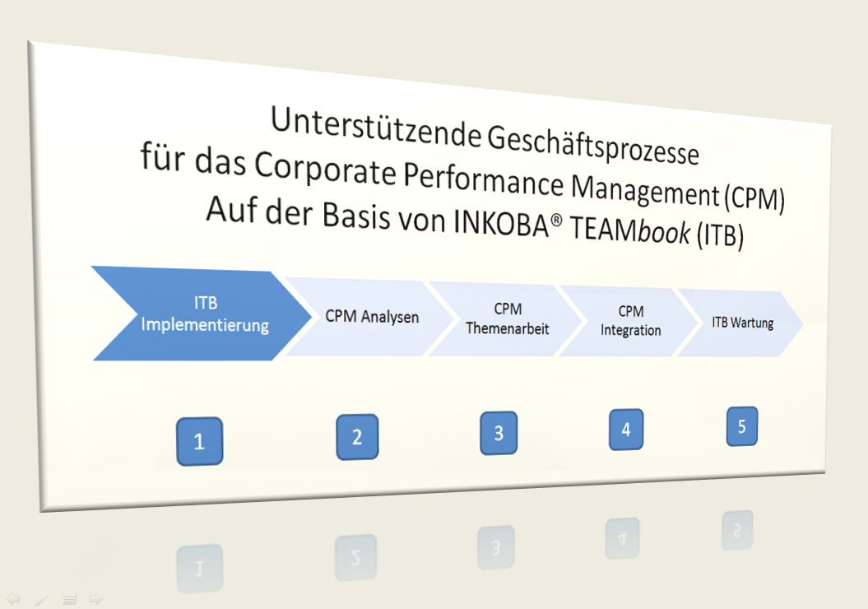Choose the CPM Integration process step
868x609 pixels.
coord(629,321)
